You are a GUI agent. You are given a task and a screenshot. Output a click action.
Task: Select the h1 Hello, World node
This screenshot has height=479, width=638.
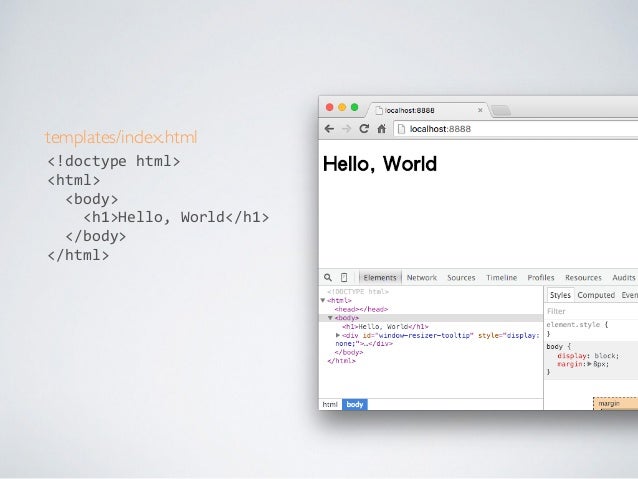tap(385, 327)
